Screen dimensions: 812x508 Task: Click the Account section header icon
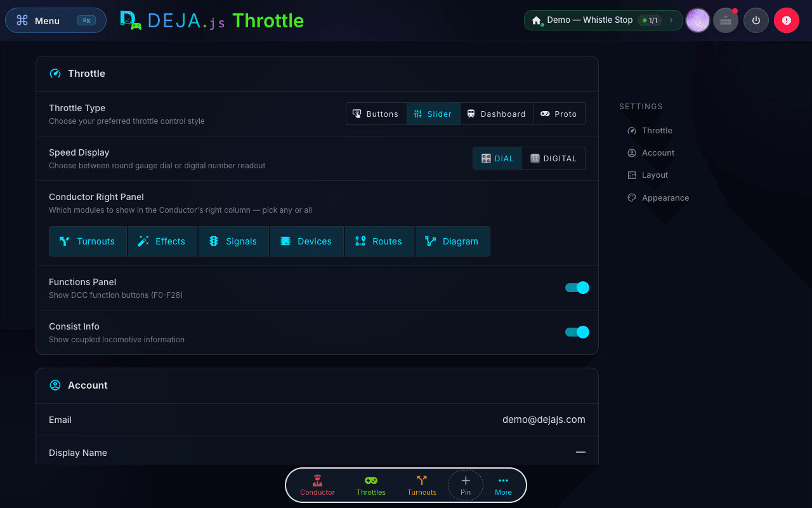pyautogui.click(x=55, y=385)
